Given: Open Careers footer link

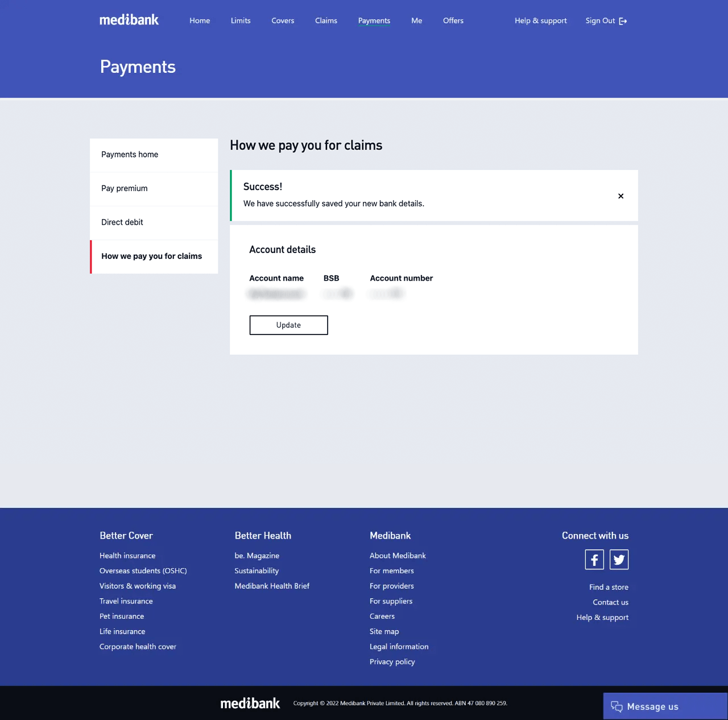Looking at the screenshot, I should coord(382,616).
